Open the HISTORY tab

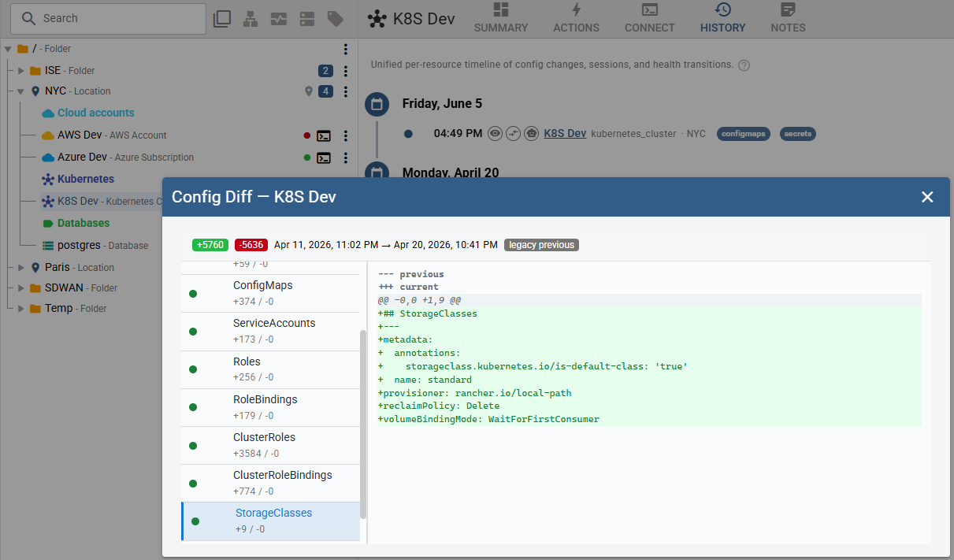click(x=722, y=18)
